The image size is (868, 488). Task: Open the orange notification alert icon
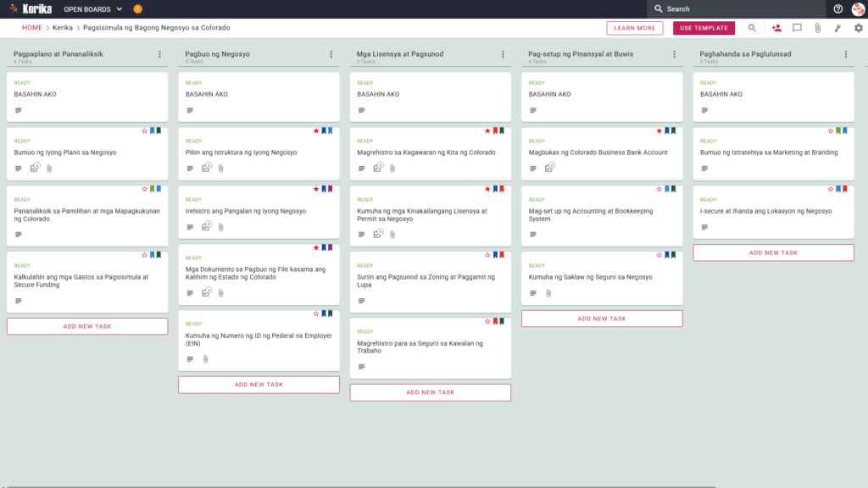click(138, 8)
